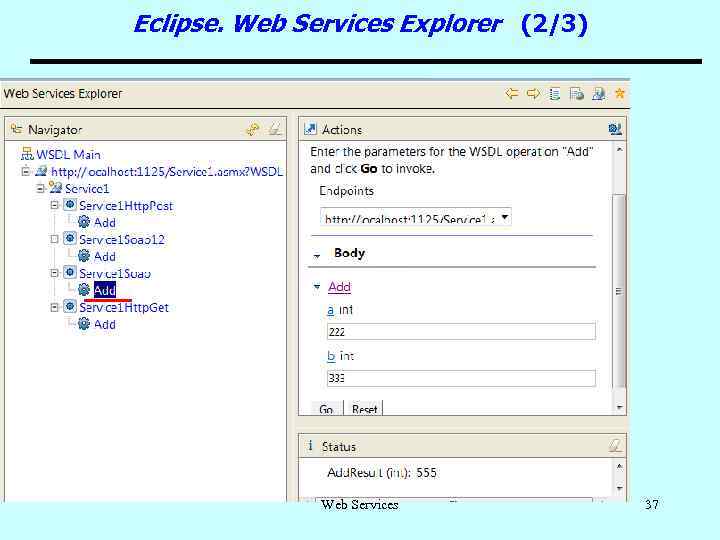Image resolution: width=720 pixels, height=540 pixels.
Task: Collapse the Service1HttpGet node
Action: coord(55,307)
